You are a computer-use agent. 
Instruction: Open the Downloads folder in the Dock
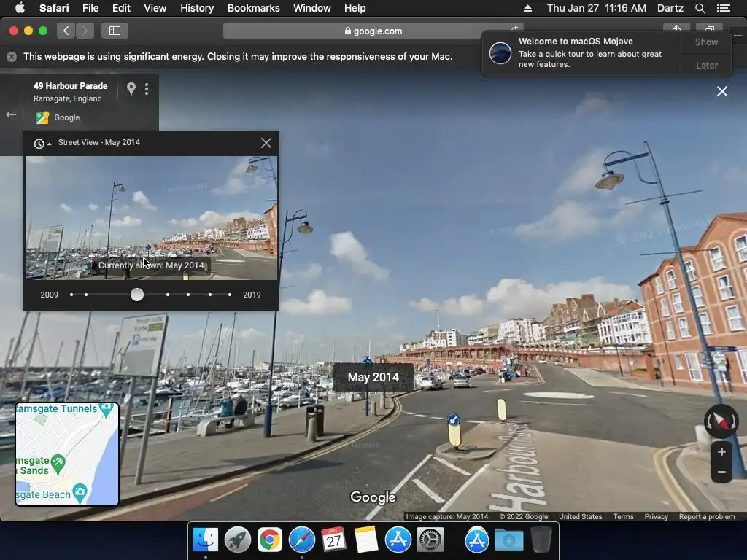tap(508, 540)
